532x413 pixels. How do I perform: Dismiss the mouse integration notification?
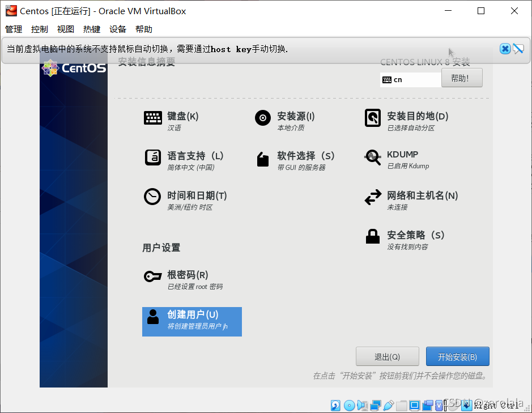[505, 49]
